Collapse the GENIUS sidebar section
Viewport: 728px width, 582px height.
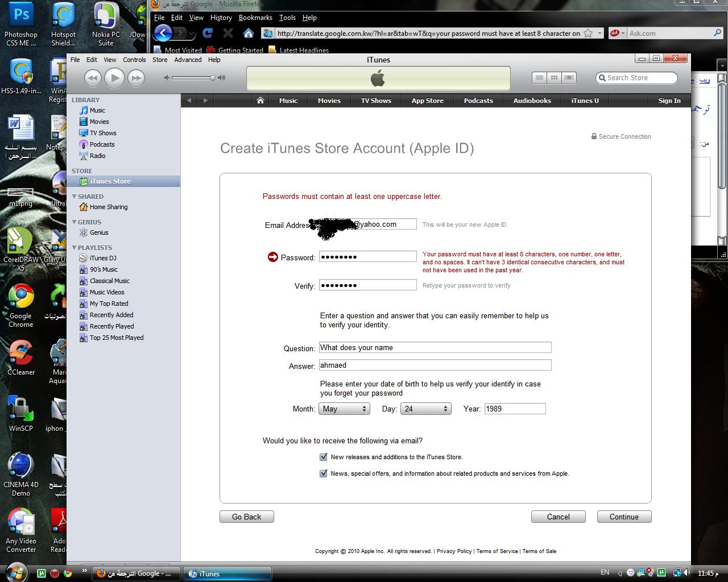coord(74,222)
